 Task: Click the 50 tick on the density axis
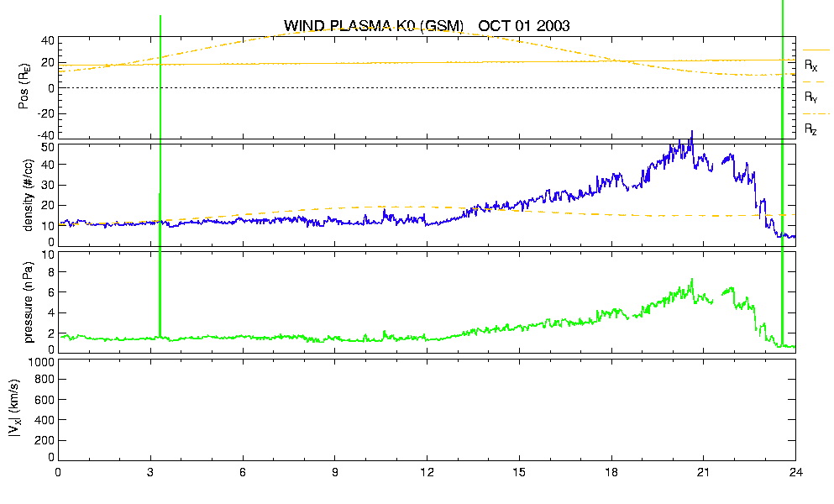click(48, 148)
